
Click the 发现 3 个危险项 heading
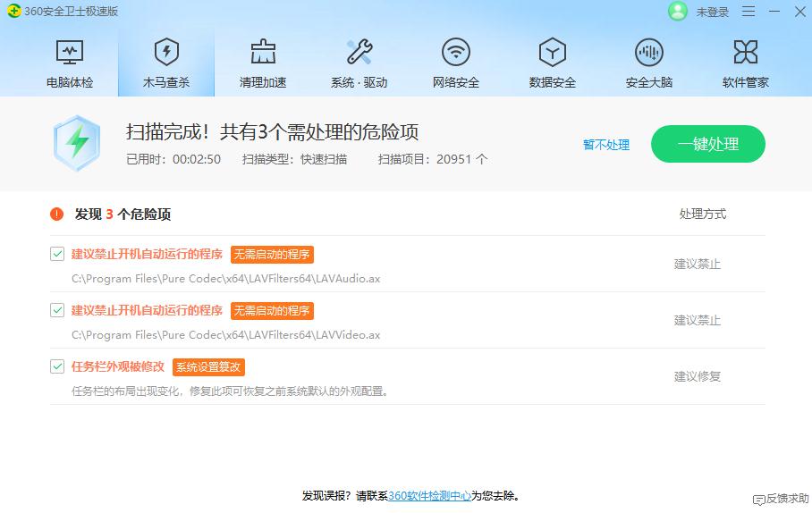[123, 214]
